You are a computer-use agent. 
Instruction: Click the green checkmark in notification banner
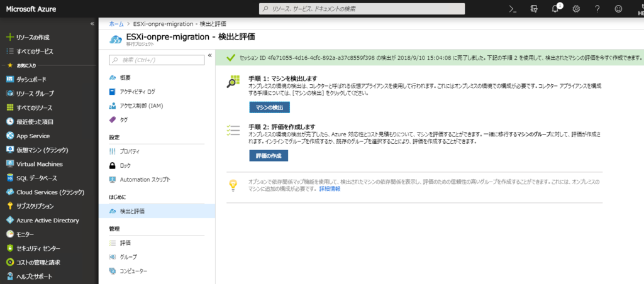[x=230, y=57]
